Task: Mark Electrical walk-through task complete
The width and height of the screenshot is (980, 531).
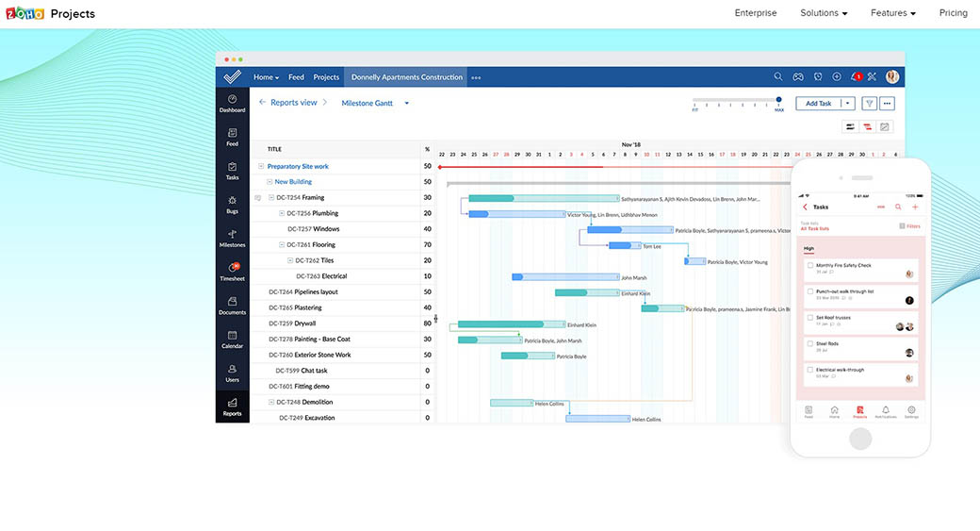Action: coord(809,371)
